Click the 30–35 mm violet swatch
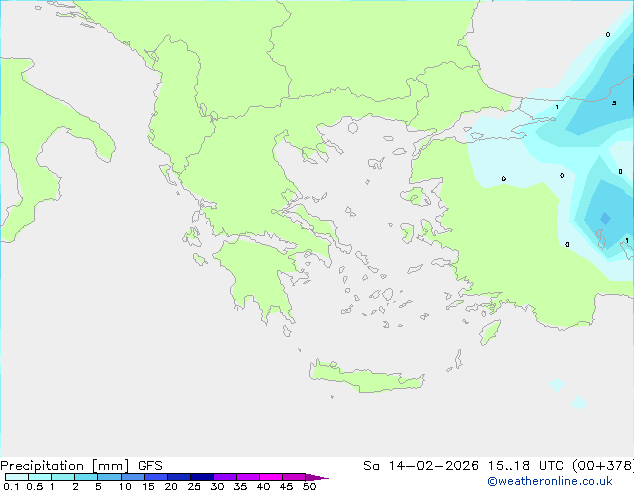The width and height of the screenshot is (634, 490). click(224, 477)
